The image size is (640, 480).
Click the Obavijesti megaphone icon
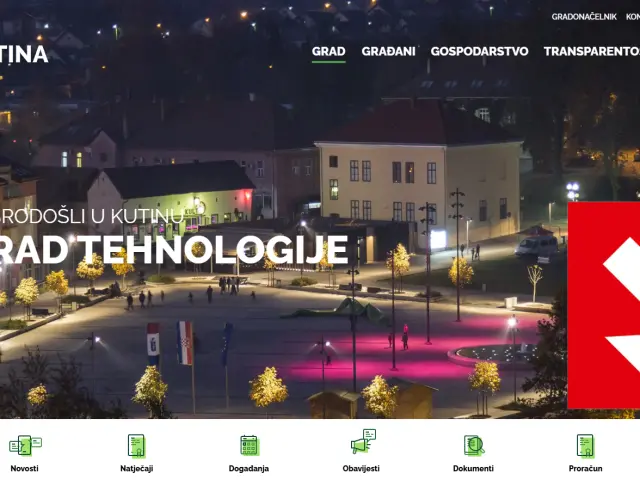tap(362, 442)
